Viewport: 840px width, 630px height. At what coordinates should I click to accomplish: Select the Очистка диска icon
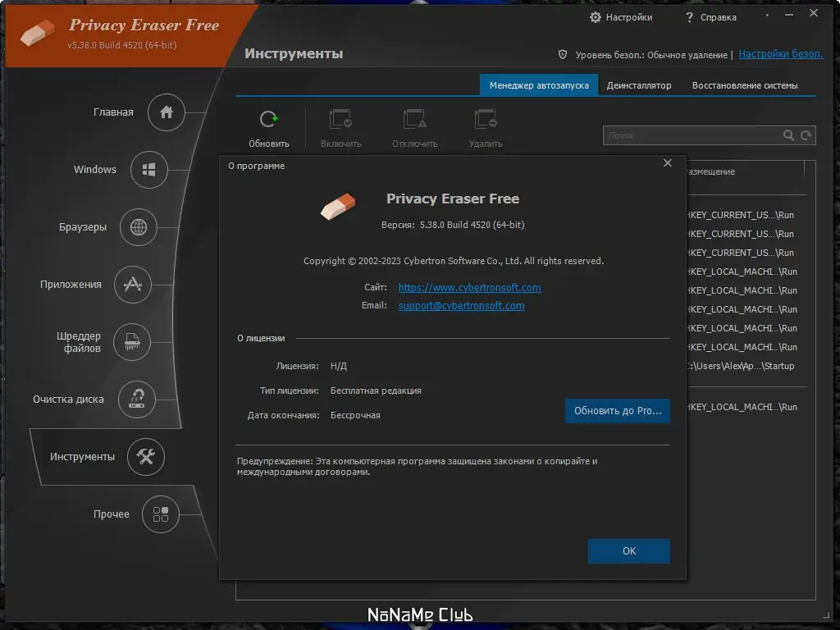(x=137, y=399)
